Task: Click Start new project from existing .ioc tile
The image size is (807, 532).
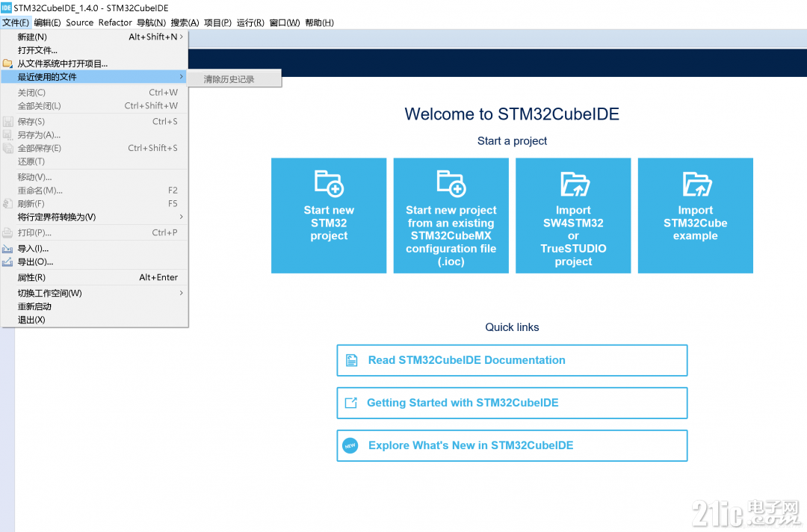Action: point(451,216)
